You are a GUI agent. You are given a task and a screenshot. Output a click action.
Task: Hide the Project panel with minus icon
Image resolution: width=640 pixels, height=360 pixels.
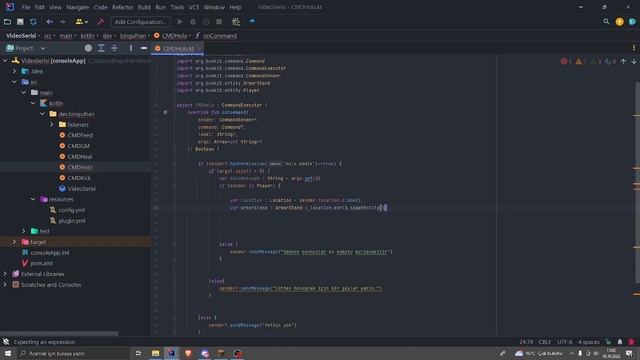click(144, 48)
